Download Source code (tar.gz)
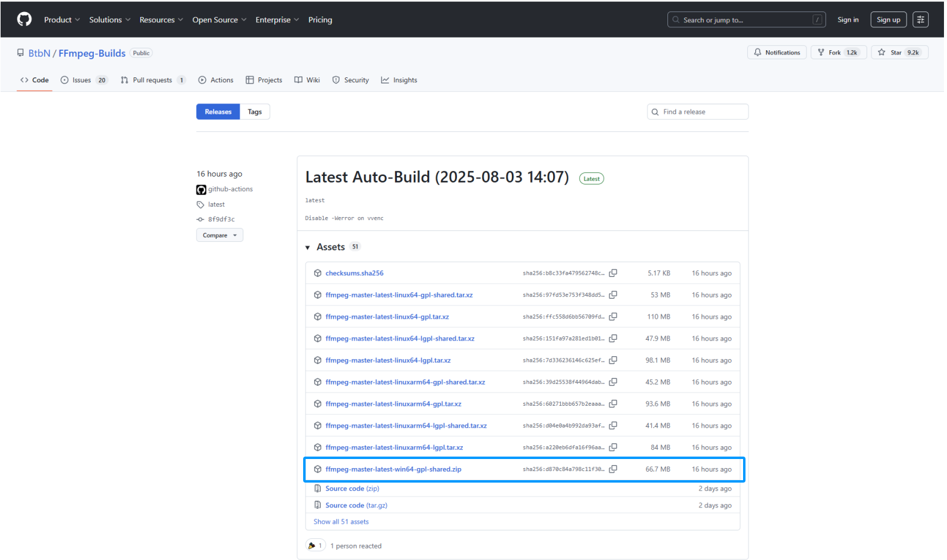The width and height of the screenshot is (947, 560). pyautogui.click(x=356, y=506)
